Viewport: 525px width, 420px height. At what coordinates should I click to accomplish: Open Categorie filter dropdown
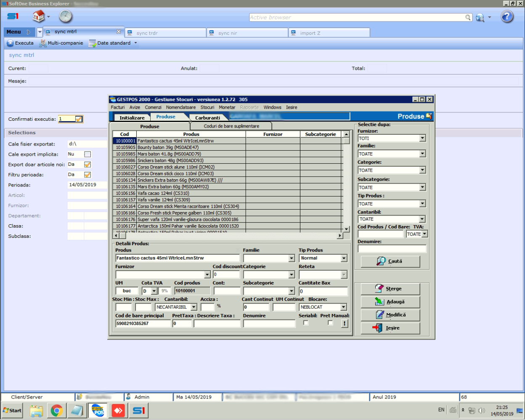(422, 170)
